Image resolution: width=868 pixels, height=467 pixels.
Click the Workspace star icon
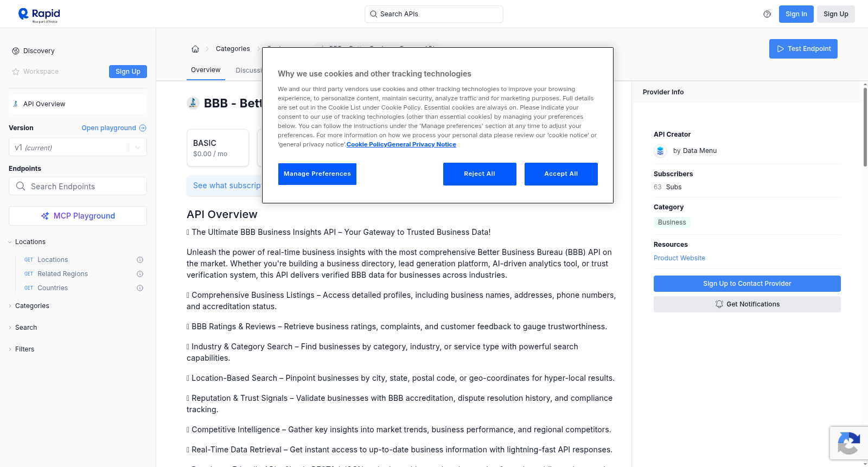pos(16,72)
